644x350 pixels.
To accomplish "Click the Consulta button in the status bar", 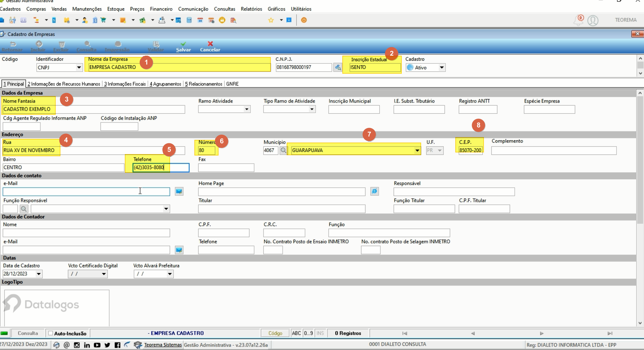I will [x=28, y=333].
